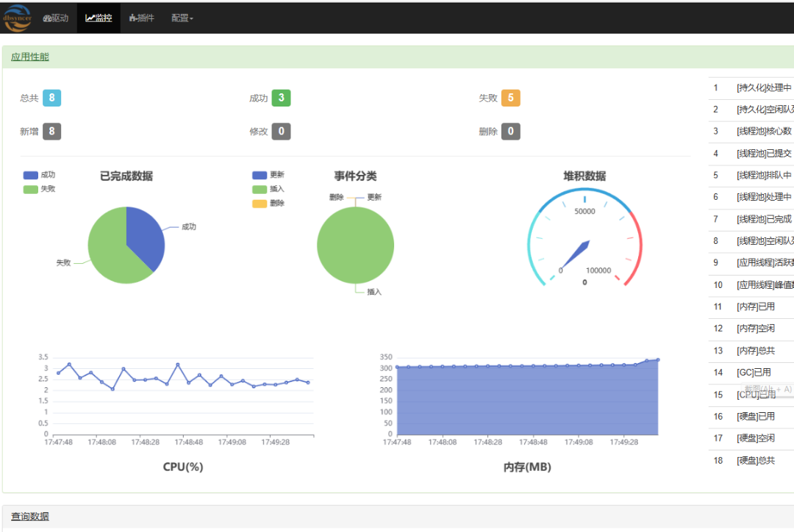Click the orange 失败 count badge
The width and height of the screenshot is (794, 532).
[x=511, y=98]
